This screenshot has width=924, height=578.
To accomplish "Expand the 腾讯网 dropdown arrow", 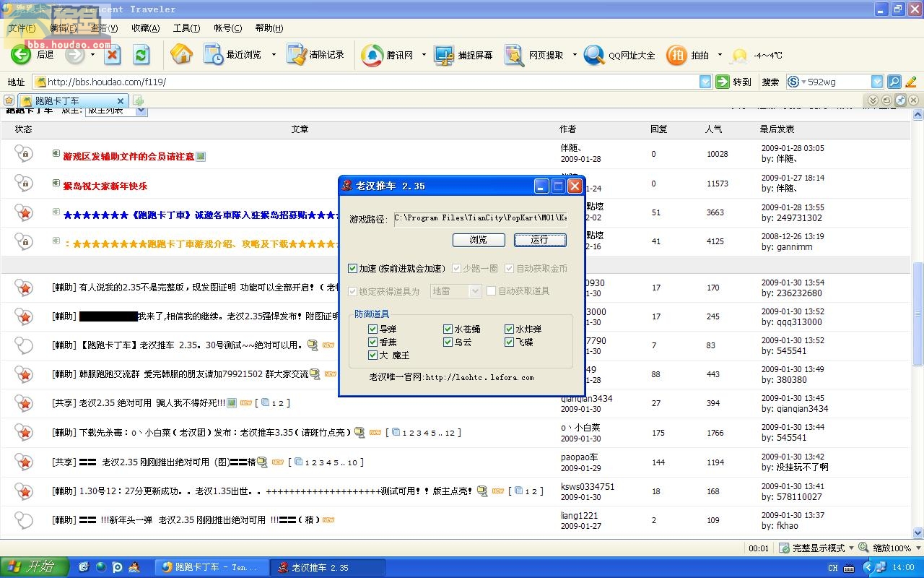I will point(424,55).
